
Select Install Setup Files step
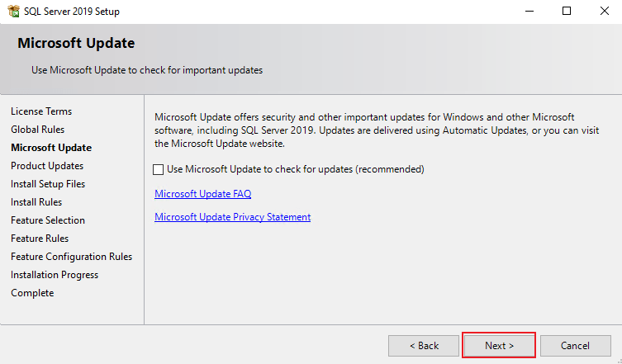[x=48, y=184]
